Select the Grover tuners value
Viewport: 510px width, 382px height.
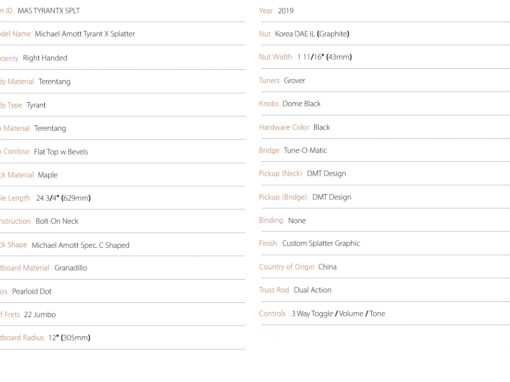(x=294, y=80)
